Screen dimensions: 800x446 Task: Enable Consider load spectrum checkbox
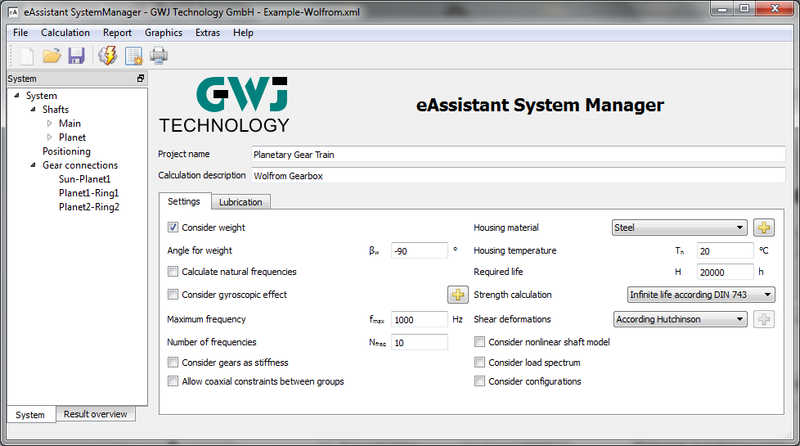coord(480,362)
